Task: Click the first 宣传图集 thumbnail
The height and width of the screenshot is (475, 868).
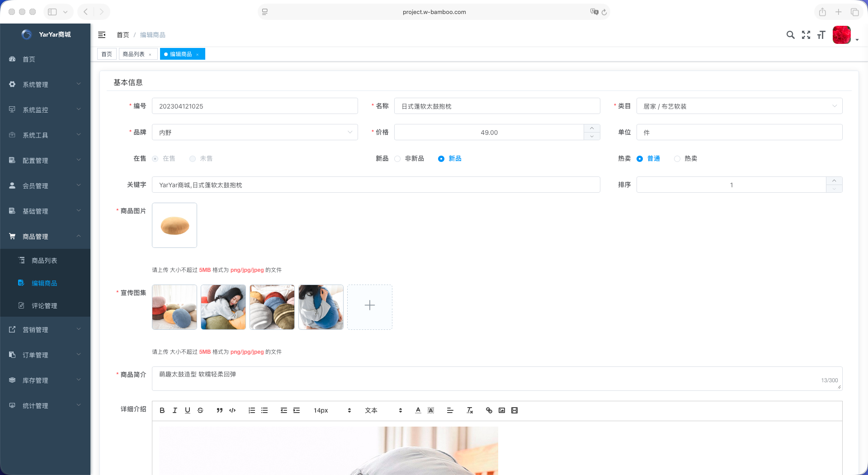Action: [x=175, y=307]
